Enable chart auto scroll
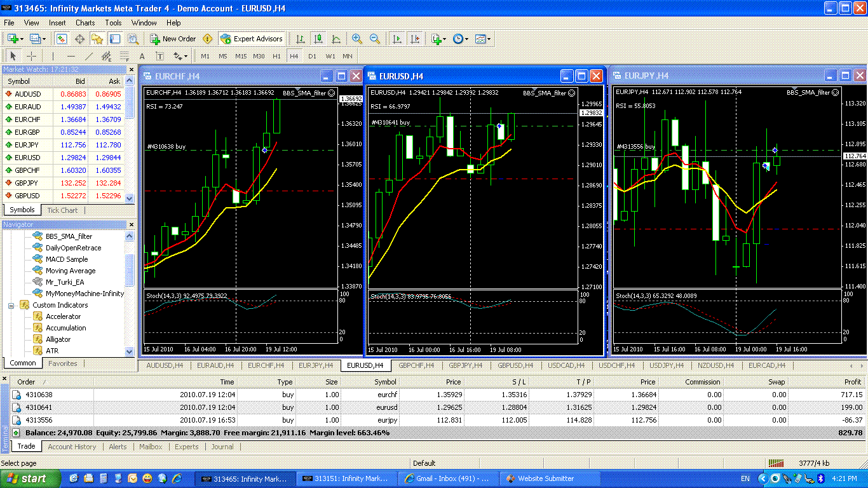The width and height of the screenshot is (868, 488). pos(397,39)
